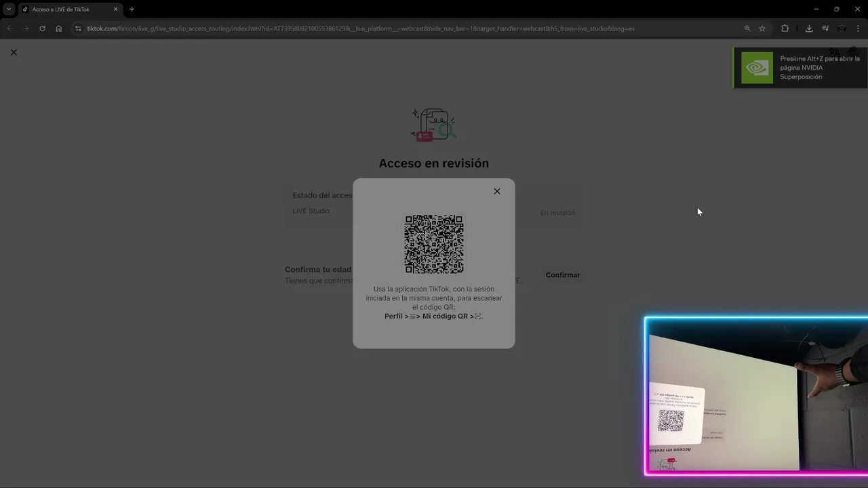Screen dimensions: 868x488
Task: Open the browser profile avatar
Action: [x=842, y=28]
